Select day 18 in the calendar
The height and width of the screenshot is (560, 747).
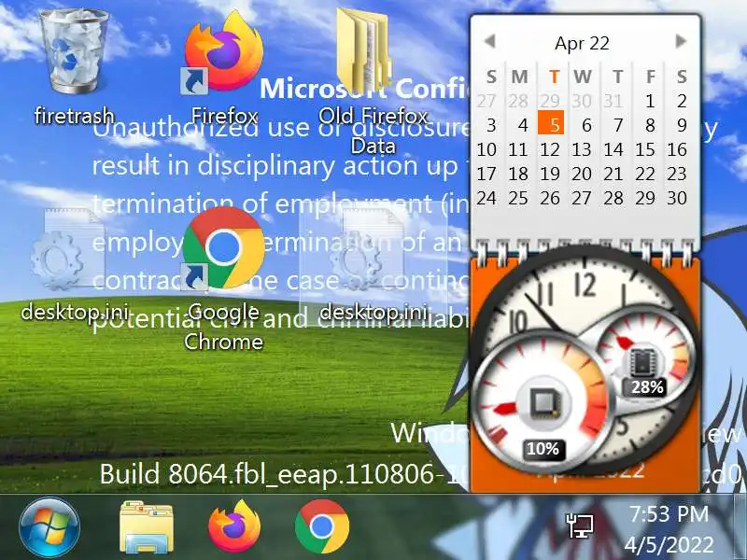[518, 174]
